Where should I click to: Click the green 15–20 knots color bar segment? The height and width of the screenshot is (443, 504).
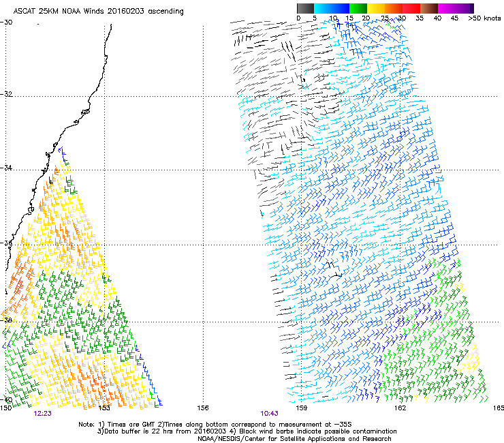(x=358, y=8)
